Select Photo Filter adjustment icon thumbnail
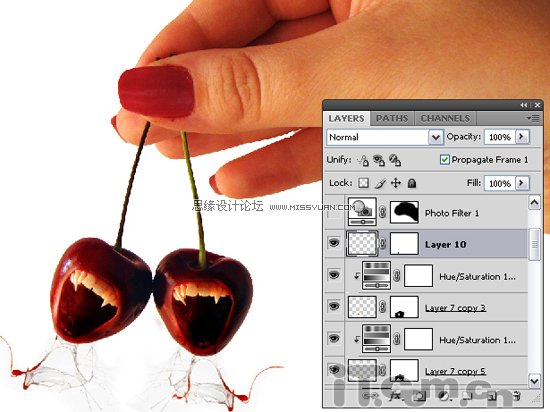The height and width of the screenshot is (412, 550). (x=362, y=211)
